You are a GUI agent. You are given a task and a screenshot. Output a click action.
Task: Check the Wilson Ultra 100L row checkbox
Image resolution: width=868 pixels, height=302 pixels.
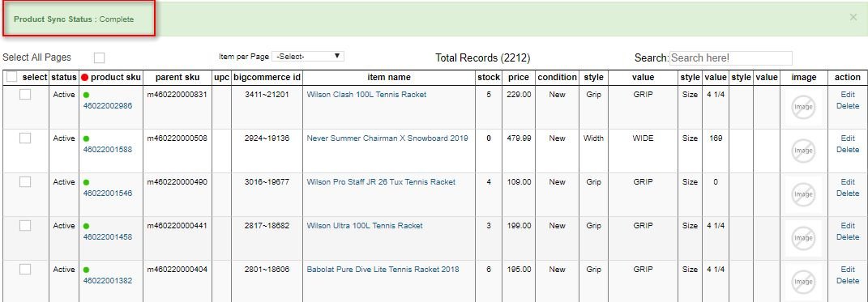point(25,226)
